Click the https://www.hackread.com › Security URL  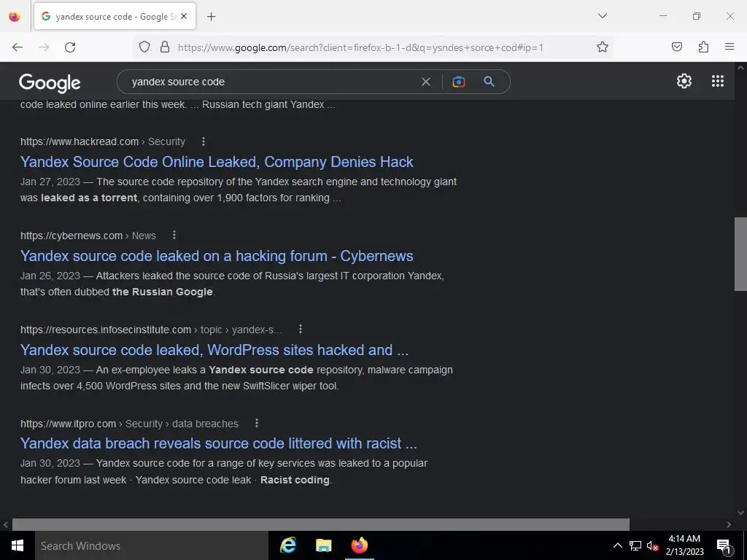click(102, 141)
